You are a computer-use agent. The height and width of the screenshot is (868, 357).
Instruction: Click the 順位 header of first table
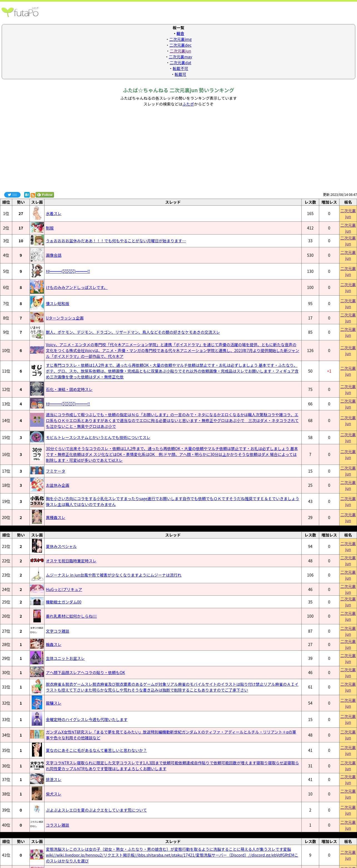6,202
